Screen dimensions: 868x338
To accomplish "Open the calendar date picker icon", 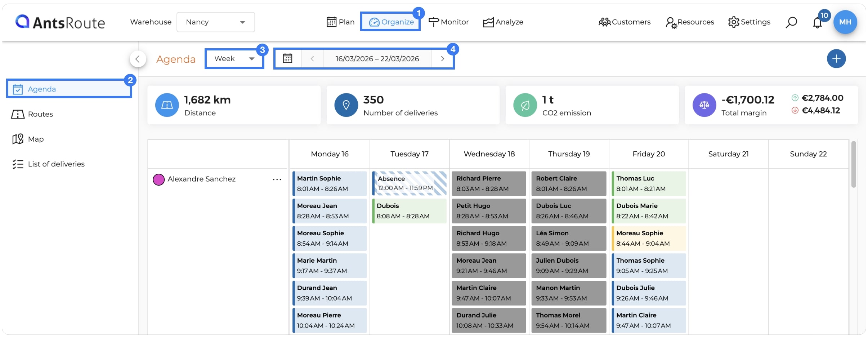I will (x=287, y=58).
